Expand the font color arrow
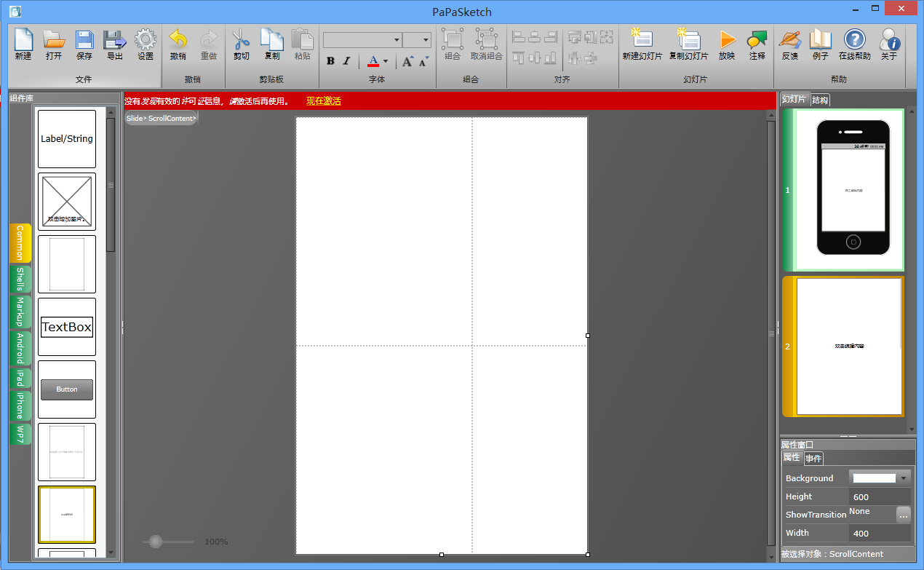The image size is (924, 570). [386, 62]
